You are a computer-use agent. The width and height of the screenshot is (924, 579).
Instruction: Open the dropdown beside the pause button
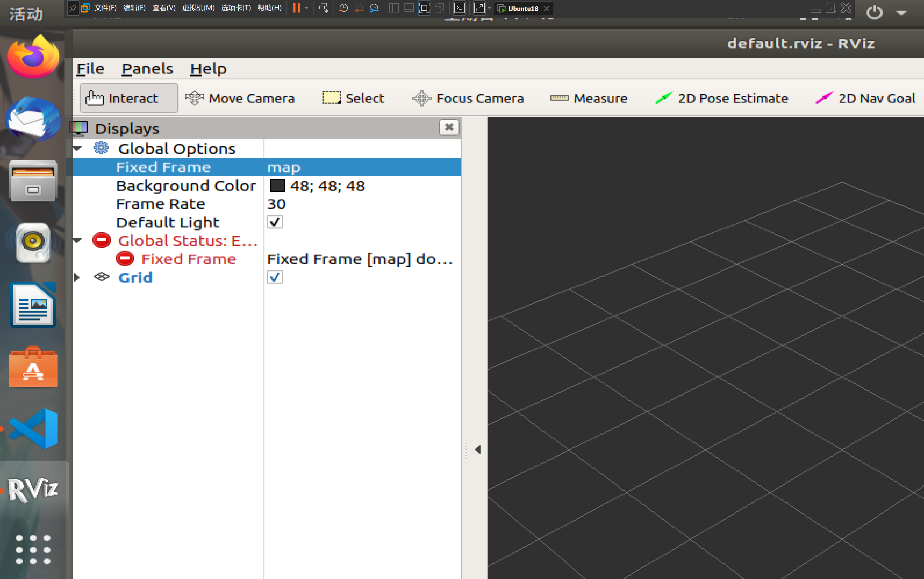coord(307,8)
